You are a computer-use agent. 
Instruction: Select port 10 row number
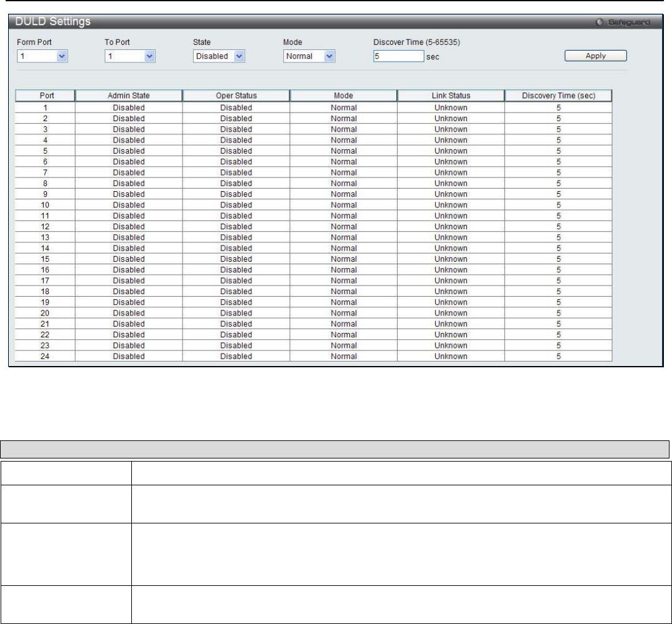tap(45, 205)
